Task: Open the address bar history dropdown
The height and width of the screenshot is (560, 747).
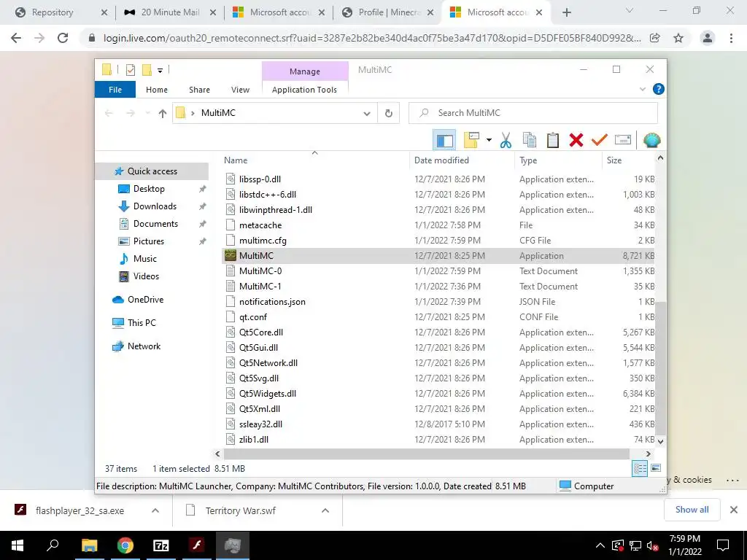Action: coord(367,113)
